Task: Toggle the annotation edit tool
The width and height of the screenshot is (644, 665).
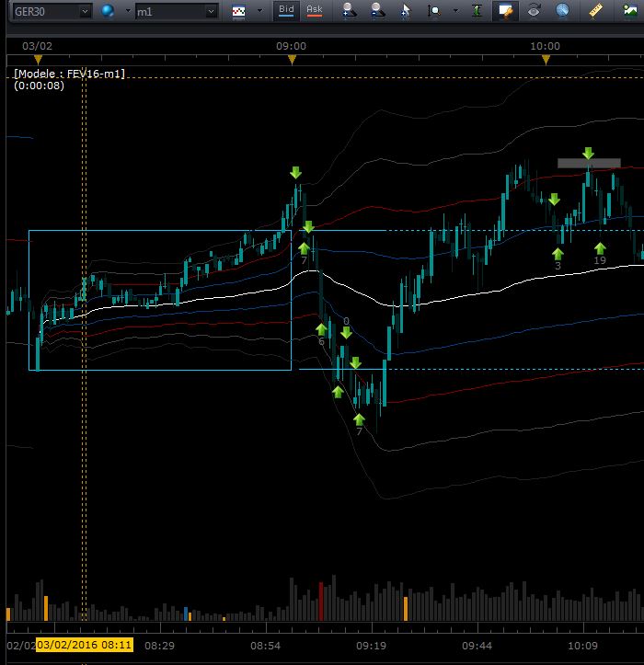Action: [505, 11]
